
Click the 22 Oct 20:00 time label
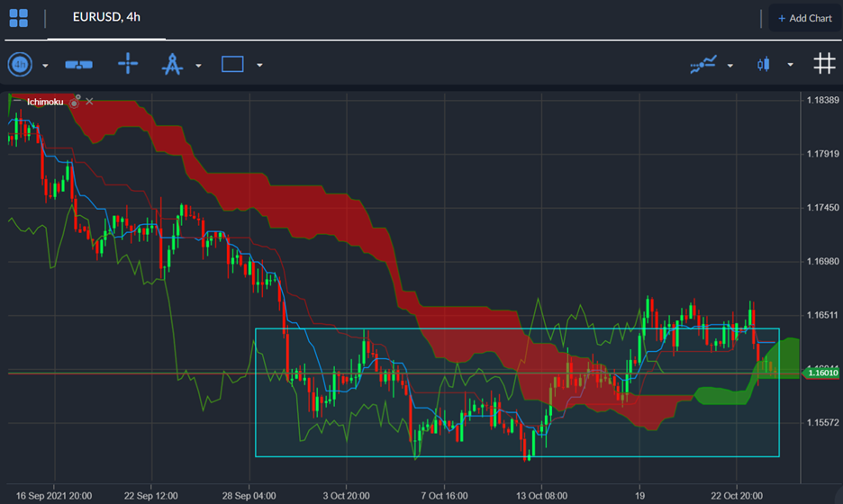pos(737,495)
